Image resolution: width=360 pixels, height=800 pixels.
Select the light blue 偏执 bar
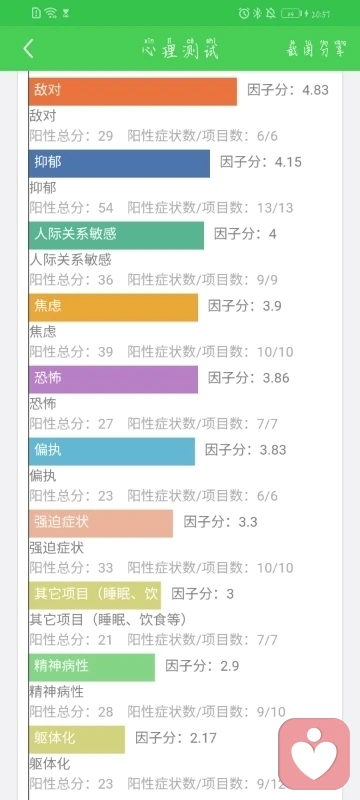pyautogui.click(x=112, y=451)
